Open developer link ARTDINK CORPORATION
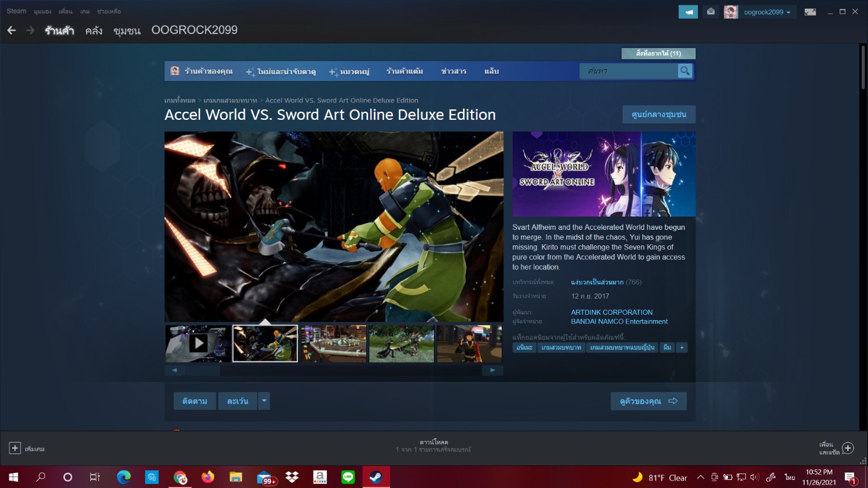 pyautogui.click(x=612, y=312)
